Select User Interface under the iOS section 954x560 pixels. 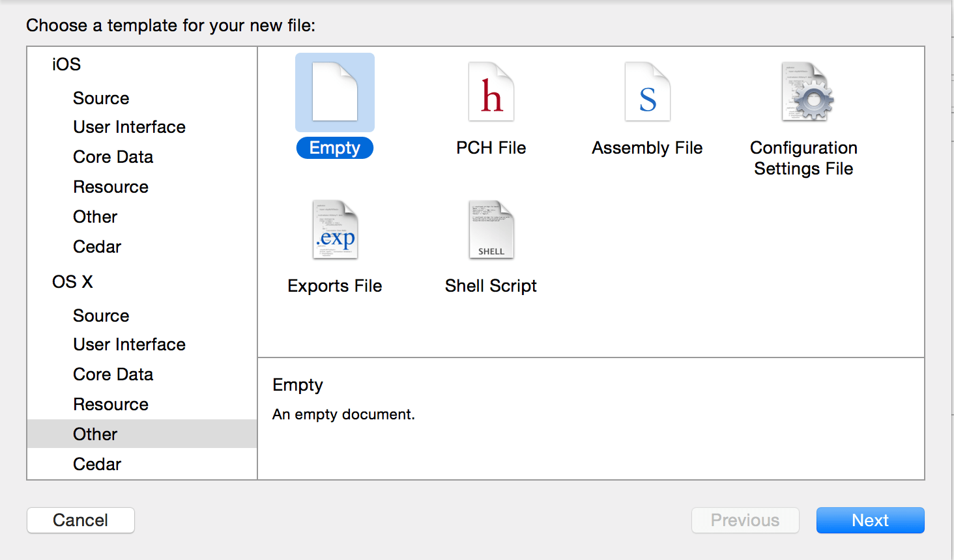pyautogui.click(x=129, y=127)
